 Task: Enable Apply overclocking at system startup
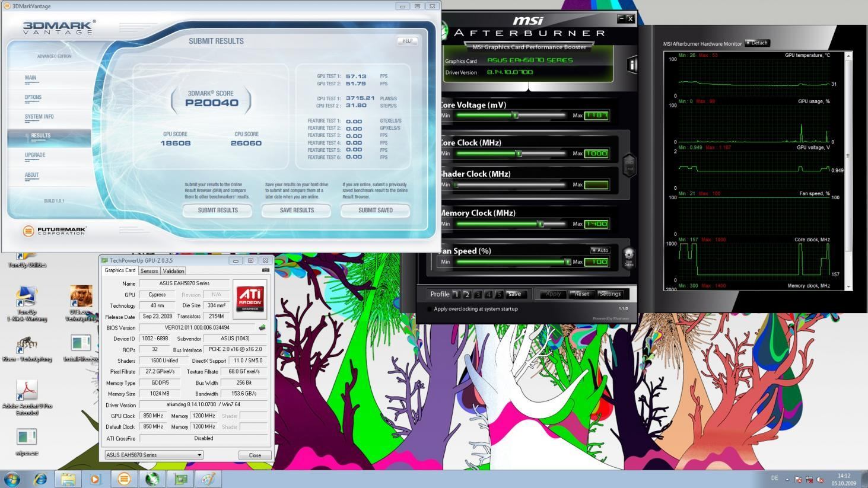[430, 309]
